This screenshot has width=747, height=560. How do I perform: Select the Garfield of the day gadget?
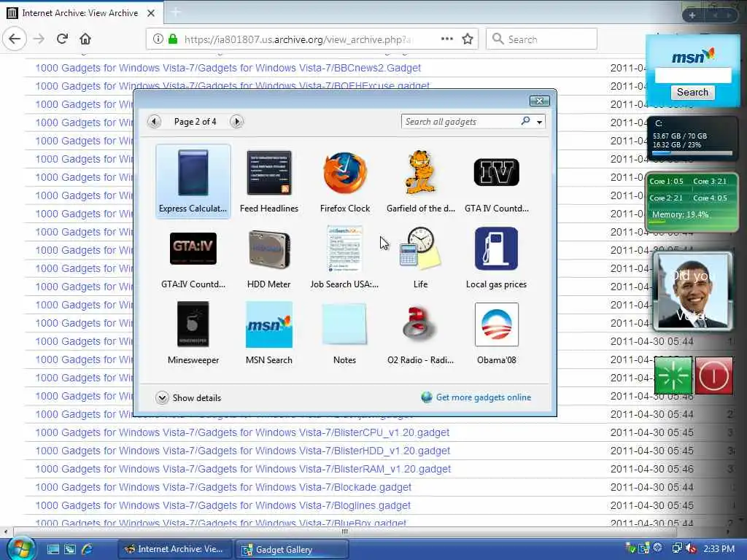pos(421,182)
